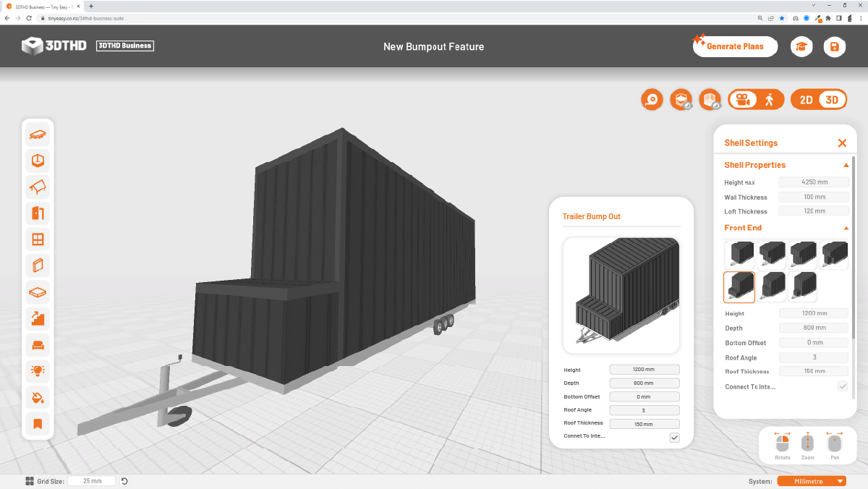Screen dimensions: 868x489
Task: Click the New Bumpout Feature project title
Action: 433,47
